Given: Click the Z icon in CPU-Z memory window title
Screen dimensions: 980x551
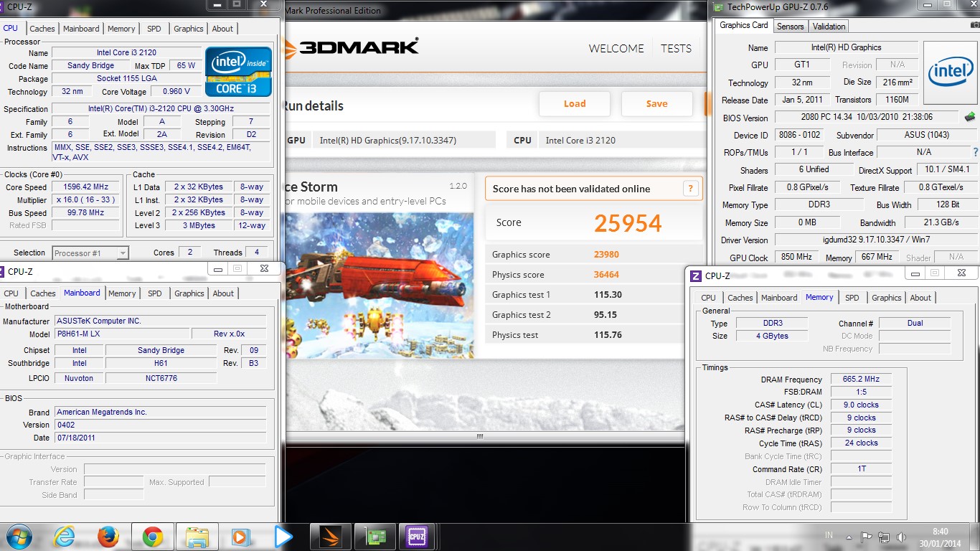Looking at the screenshot, I should (695, 275).
